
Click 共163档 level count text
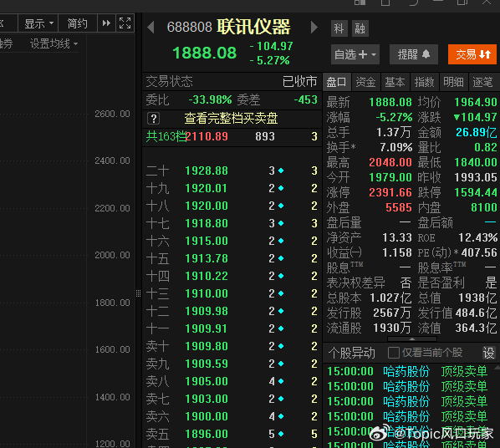[x=166, y=136]
